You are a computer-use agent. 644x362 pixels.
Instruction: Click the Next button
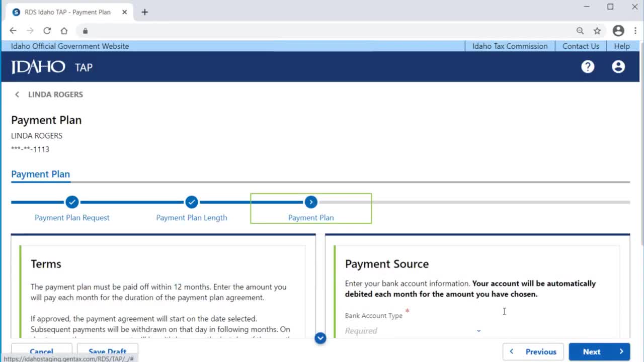click(599, 351)
